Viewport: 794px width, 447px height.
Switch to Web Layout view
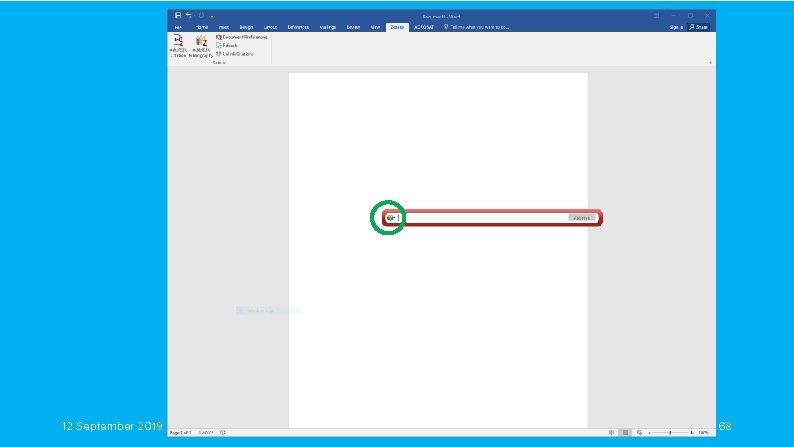(x=640, y=433)
